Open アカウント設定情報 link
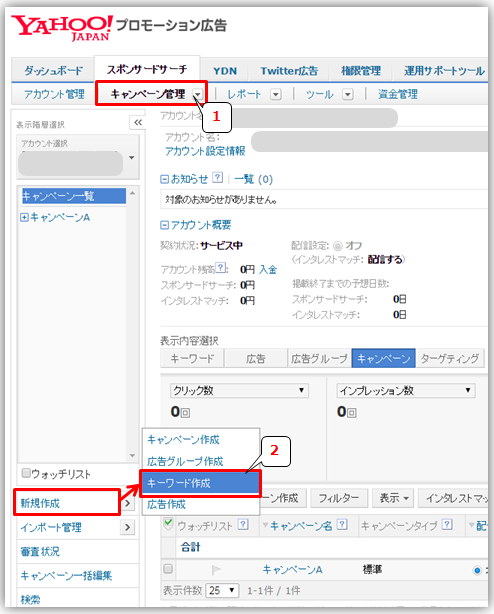Viewport: 494px width, 614px height. [205, 151]
